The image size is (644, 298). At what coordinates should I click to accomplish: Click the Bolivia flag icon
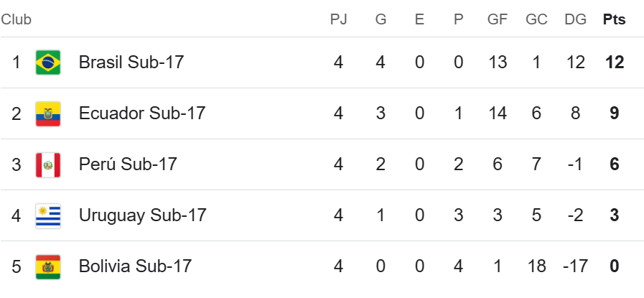[48, 266]
